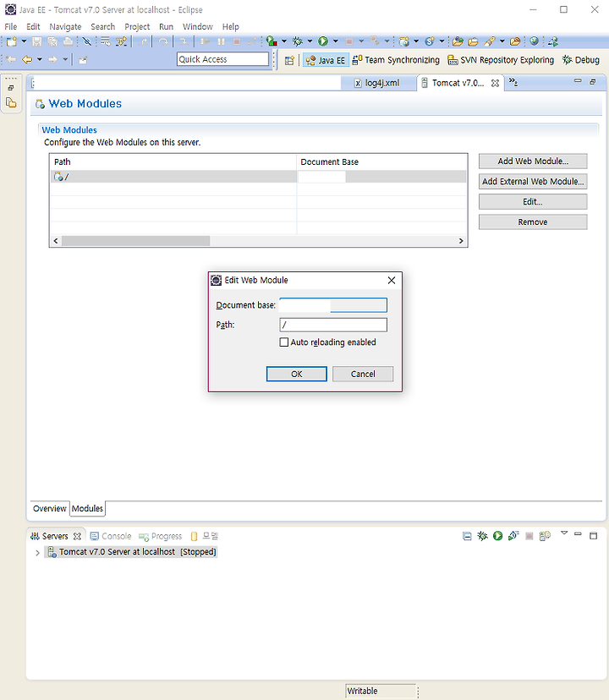The height and width of the screenshot is (700, 609).
Task: Show the hidden editors overflow list
Action: pos(513,82)
